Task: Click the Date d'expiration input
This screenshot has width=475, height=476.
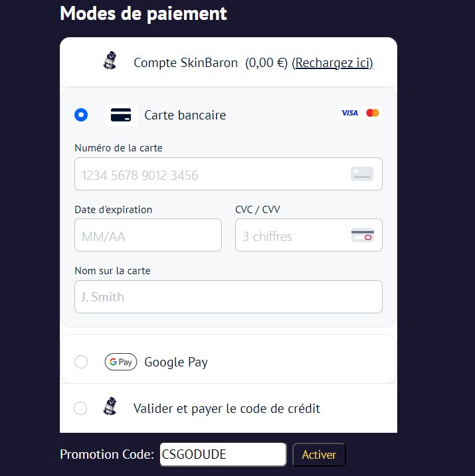Action: 147,236
